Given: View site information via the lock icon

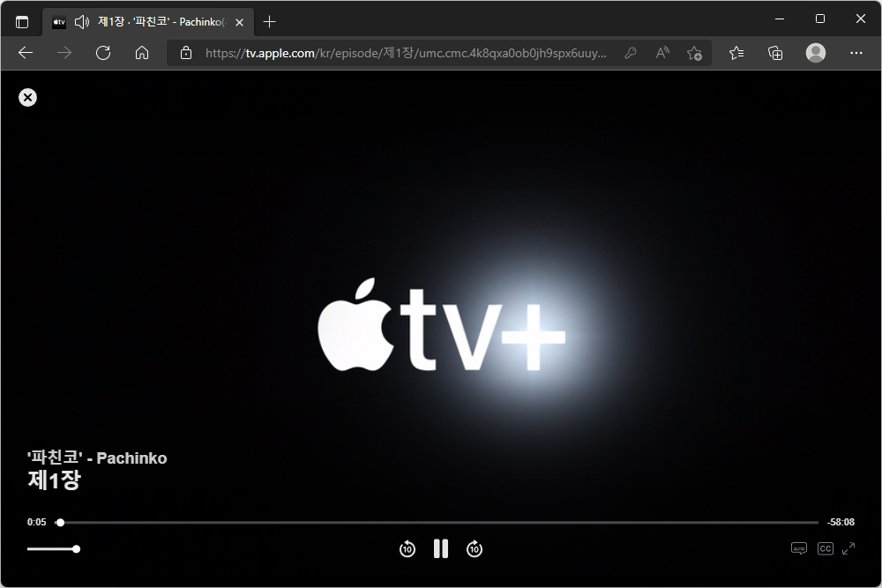Looking at the screenshot, I should point(186,53).
